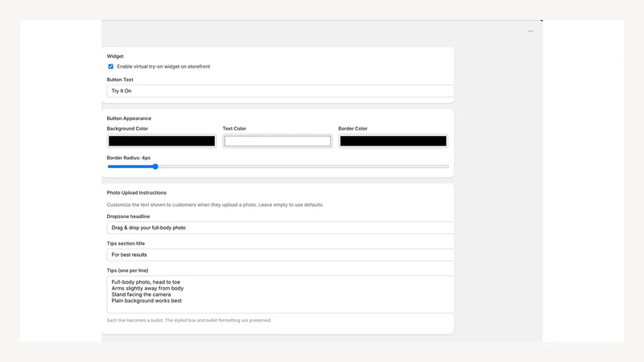
Task: Click the Border Radius slider handle
Action: coord(155,167)
